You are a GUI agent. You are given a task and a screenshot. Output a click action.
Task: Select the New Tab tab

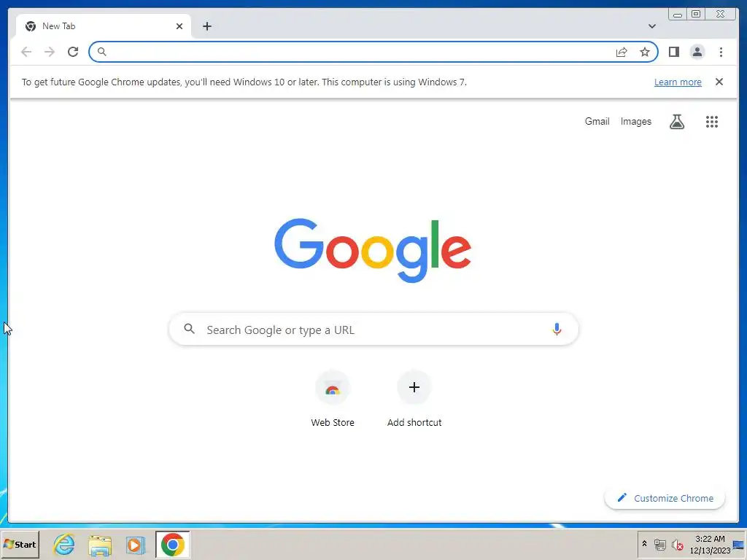coord(104,26)
